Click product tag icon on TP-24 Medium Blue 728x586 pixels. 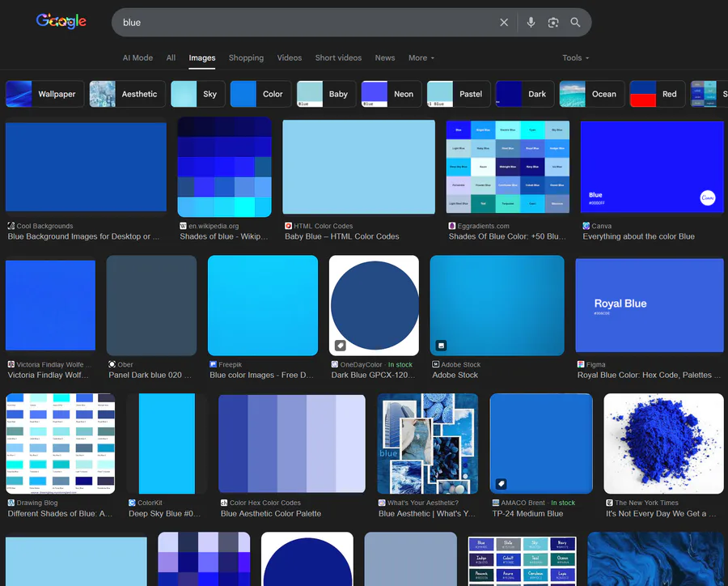(x=501, y=484)
